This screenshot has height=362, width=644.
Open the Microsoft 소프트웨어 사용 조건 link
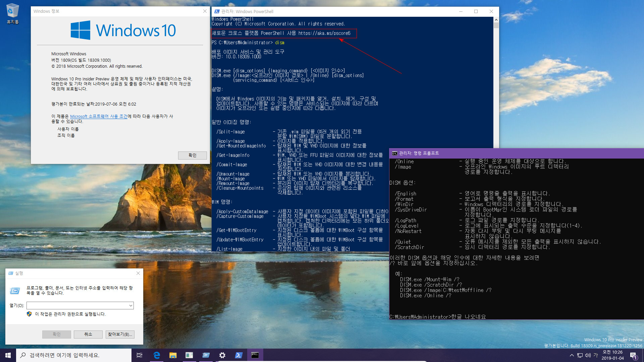coord(99,116)
